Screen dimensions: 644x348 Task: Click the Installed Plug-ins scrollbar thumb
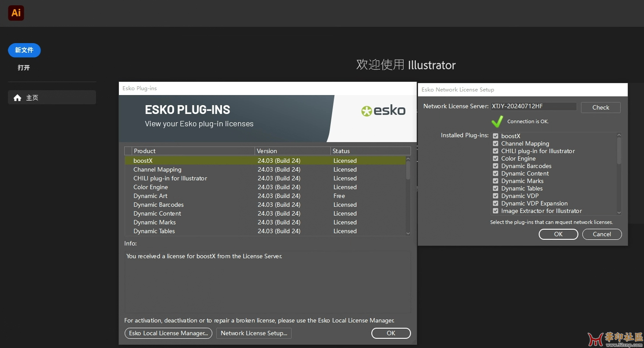coord(619,151)
